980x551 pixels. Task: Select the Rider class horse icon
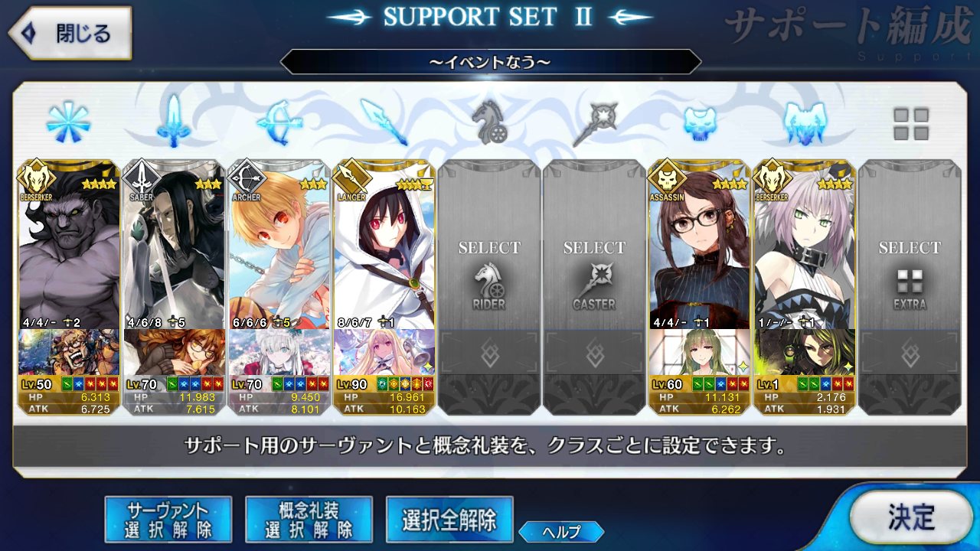(x=489, y=122)
